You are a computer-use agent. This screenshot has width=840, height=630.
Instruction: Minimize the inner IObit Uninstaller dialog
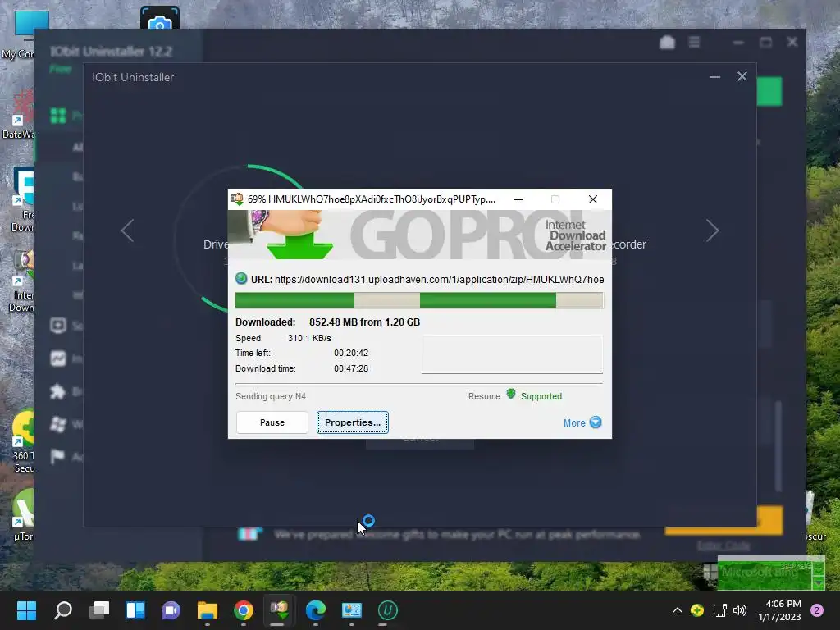tap(714, 77)
